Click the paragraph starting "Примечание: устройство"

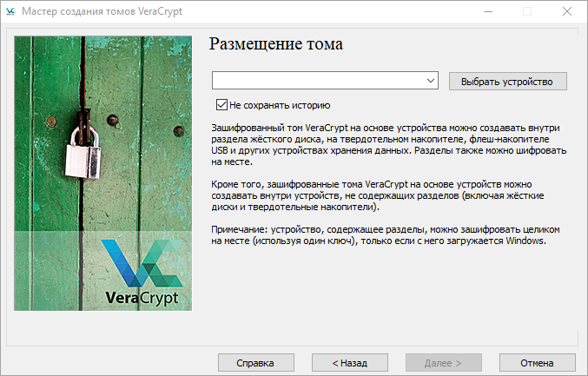385,235
